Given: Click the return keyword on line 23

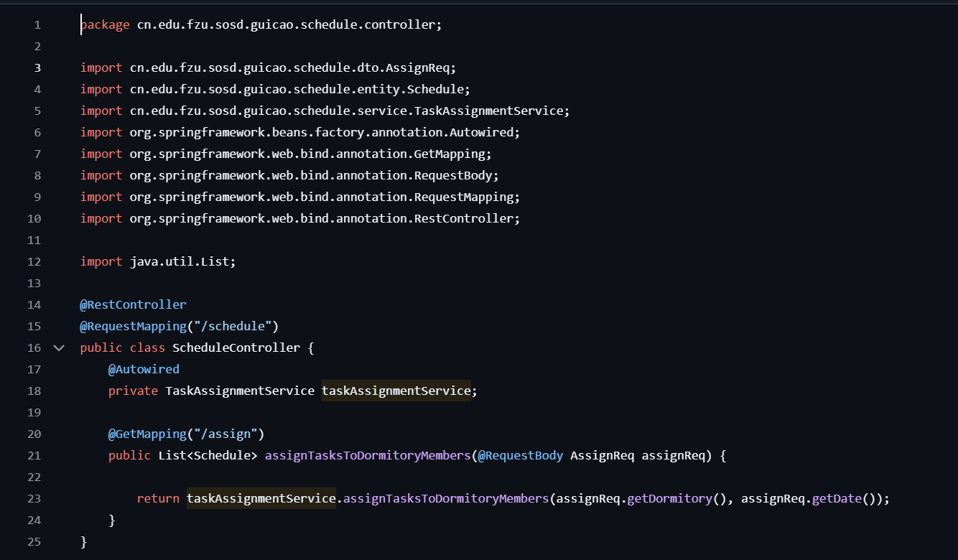Looking at the screenshot, I should click(158, 498).
